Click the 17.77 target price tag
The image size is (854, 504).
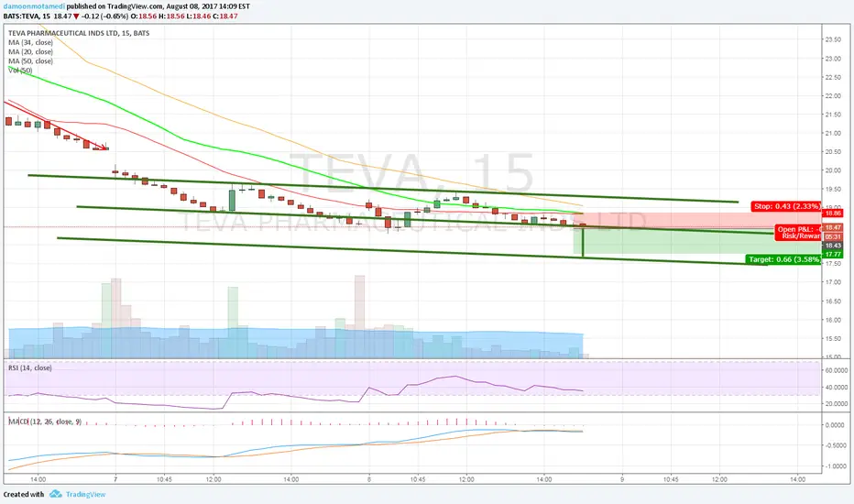[833, 254]
